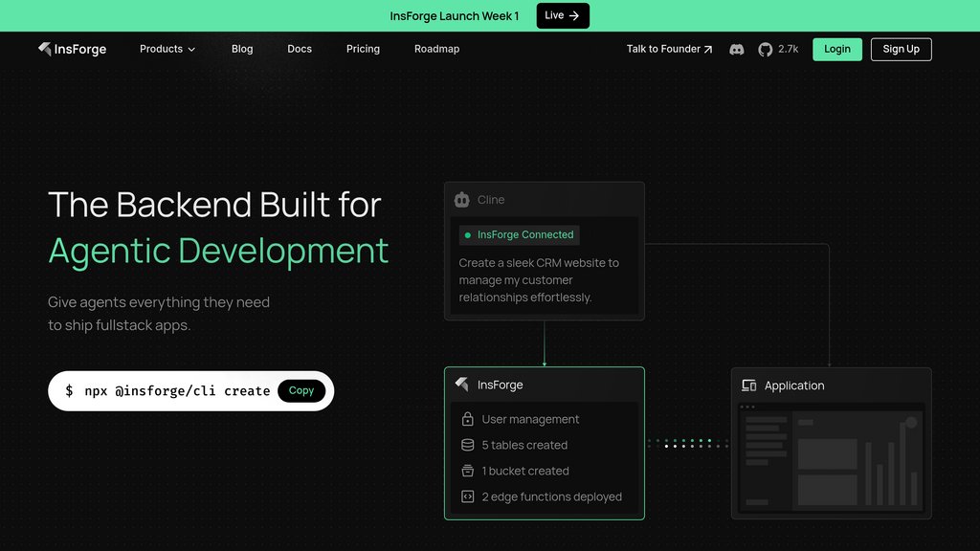Click the Cline robot icon

click(x=462, y=200)
